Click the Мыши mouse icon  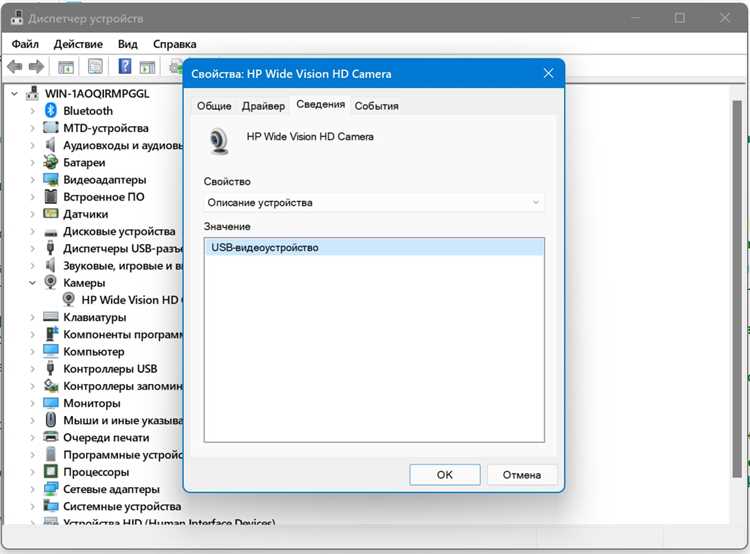click(51, 420)
